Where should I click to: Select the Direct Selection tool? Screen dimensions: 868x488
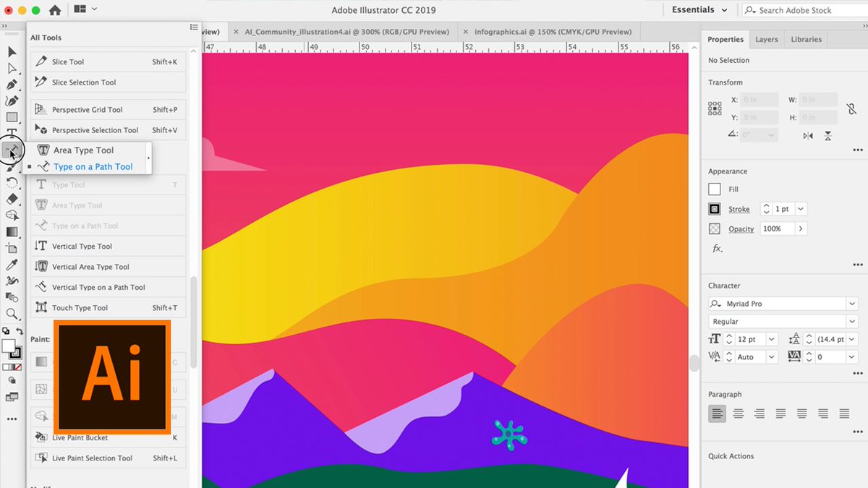(12, 69)
